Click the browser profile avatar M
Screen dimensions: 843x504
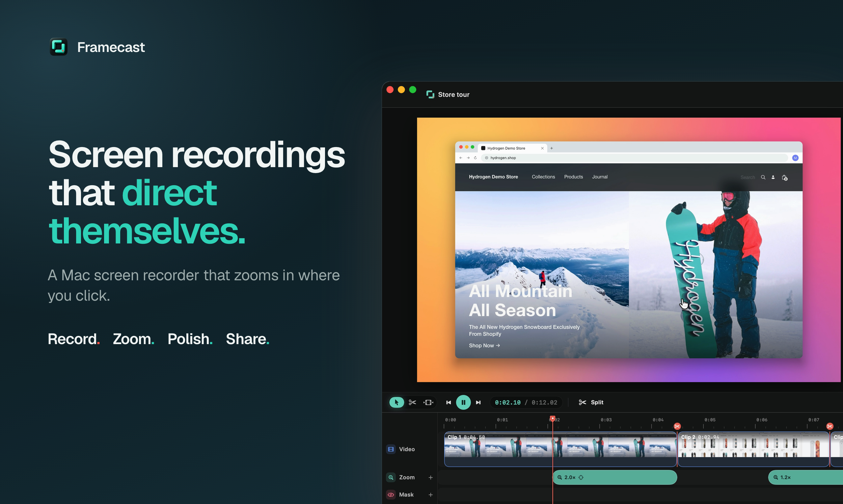(795, 158)
